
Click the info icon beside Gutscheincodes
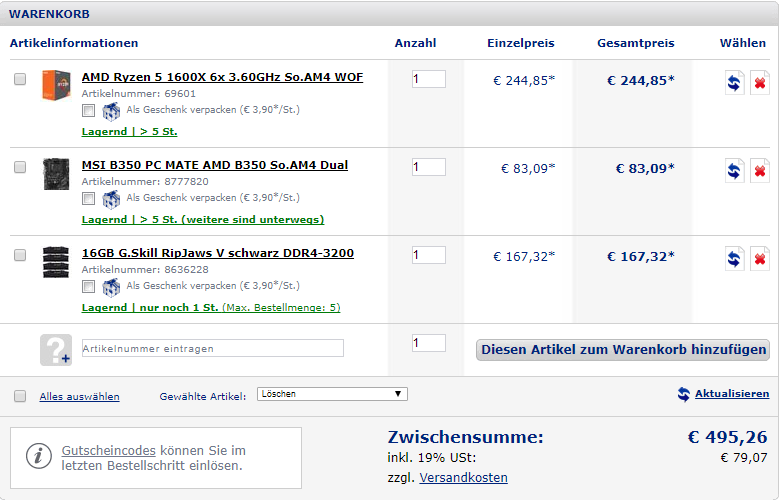[x=39, y=456]
